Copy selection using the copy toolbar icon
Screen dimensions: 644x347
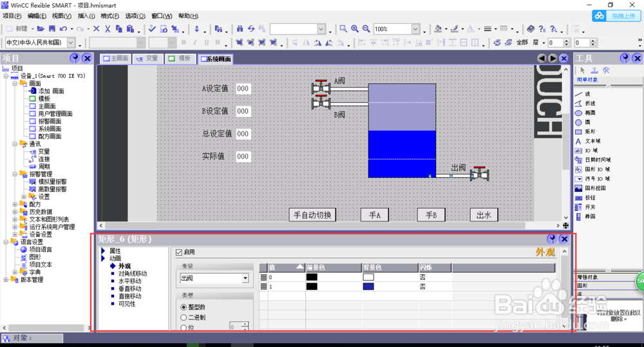[119, 29]
